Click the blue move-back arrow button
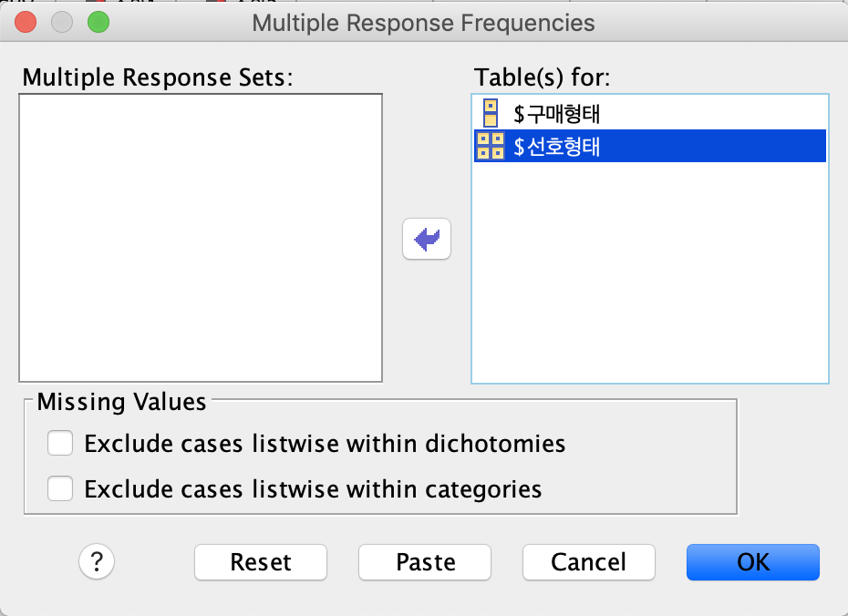 pyautogui.click(x=427, y=239)
